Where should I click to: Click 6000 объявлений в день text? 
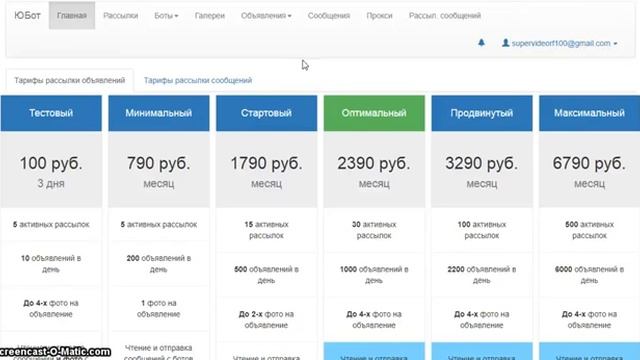click(x=589, y=275)
